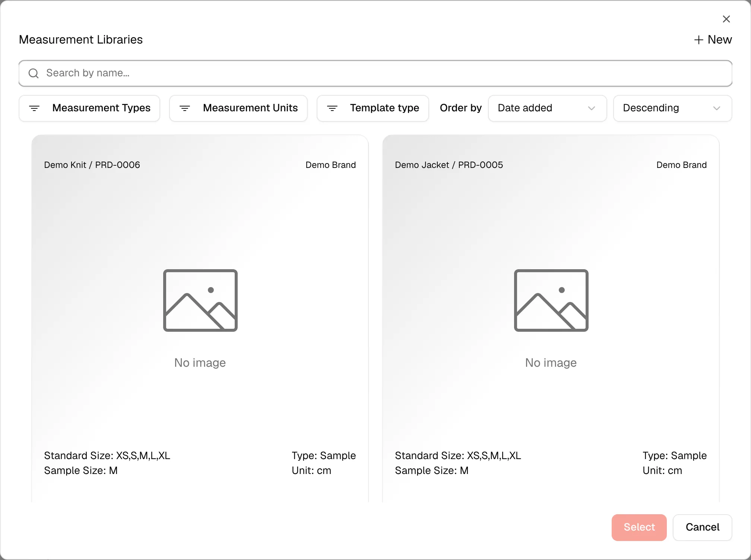Create a New measurement library
The image size is (751, 560).
pyautogui.click(x=713, y=40)
